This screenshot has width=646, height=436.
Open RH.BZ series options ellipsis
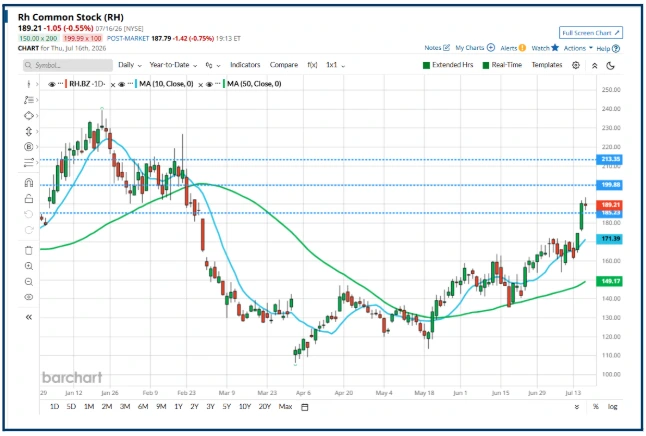coord(61,84)
